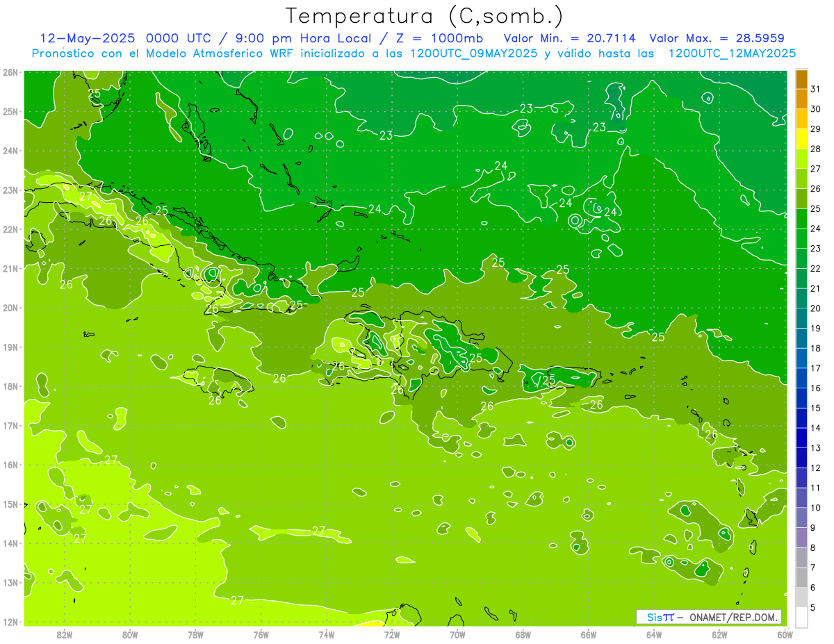Image resolution: width=834 pixels, height=644 pixels.
Task: Click the '15N' latitude axis label
Action: pyautogui.click(x=10, y=504)
